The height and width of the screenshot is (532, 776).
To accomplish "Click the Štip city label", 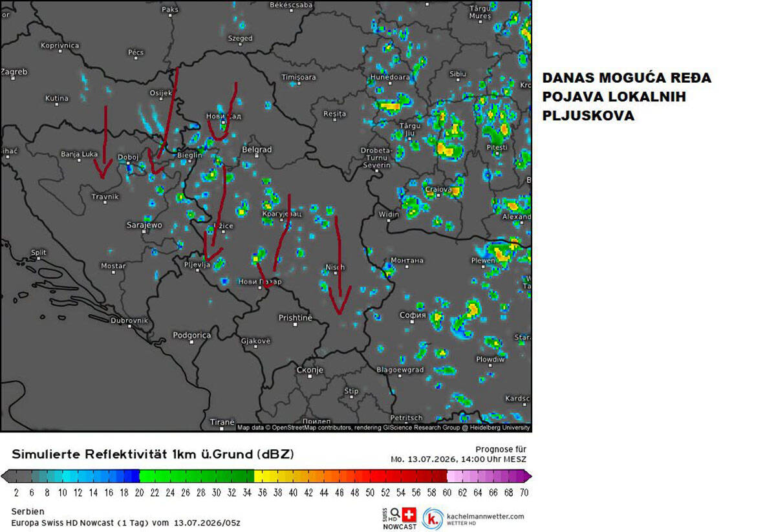I will pos(351,391).
